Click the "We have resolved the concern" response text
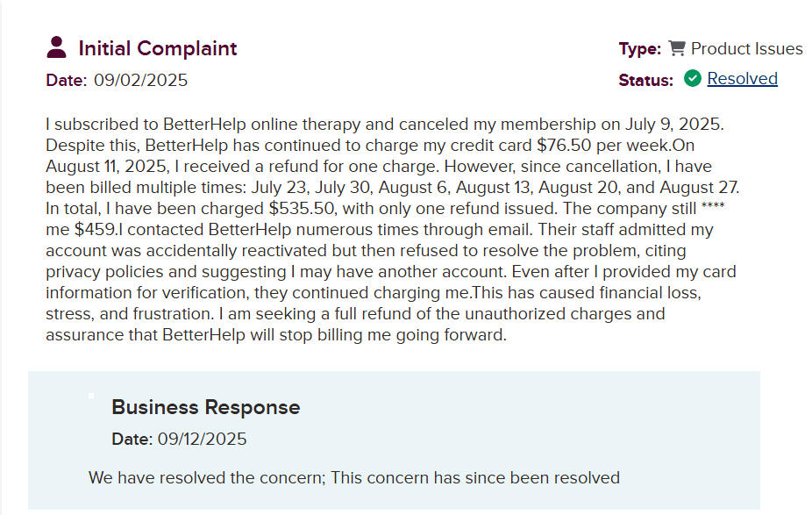Viewport: 812px width, 515px height. [353, 478]
